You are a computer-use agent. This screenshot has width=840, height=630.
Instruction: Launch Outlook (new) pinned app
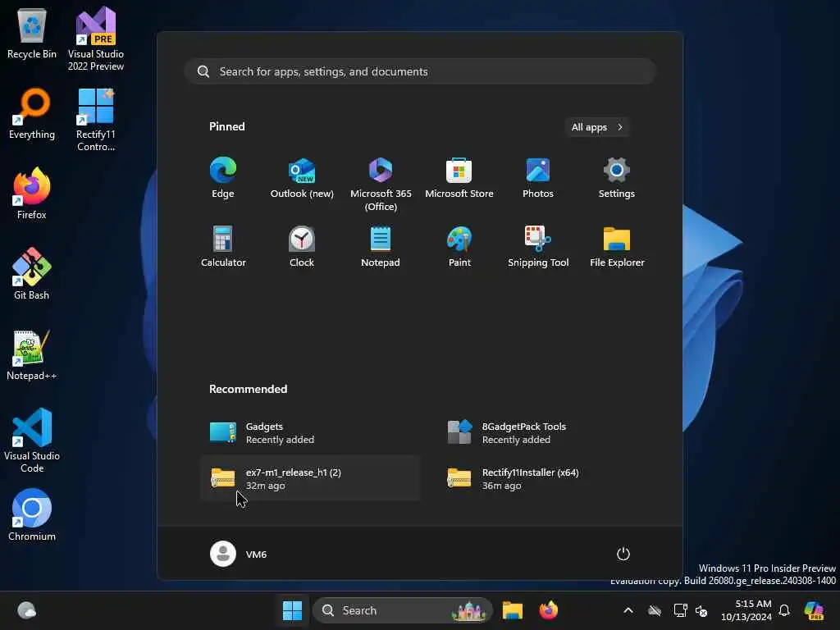coord(302,178)
